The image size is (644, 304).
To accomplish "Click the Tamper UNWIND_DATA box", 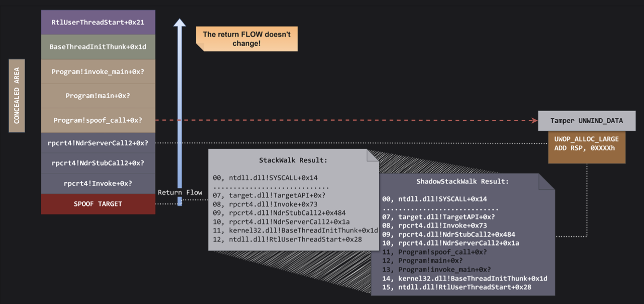I will click(586, 121).
